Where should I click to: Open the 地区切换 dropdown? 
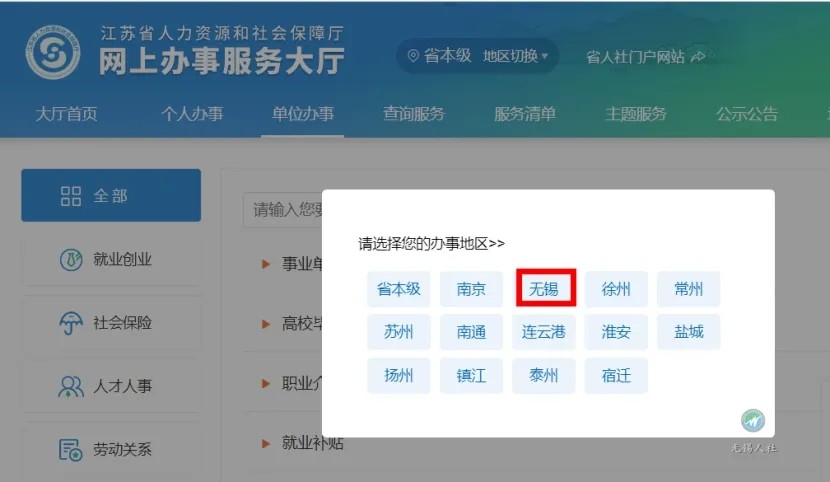point(515,57)
